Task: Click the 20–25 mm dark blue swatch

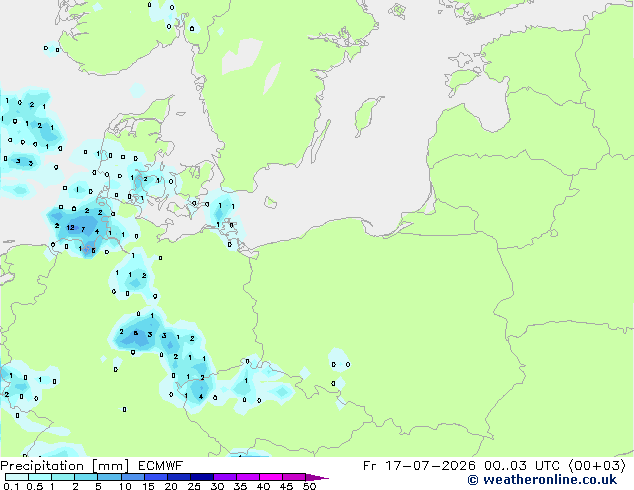Action: (x=178, y=477)
